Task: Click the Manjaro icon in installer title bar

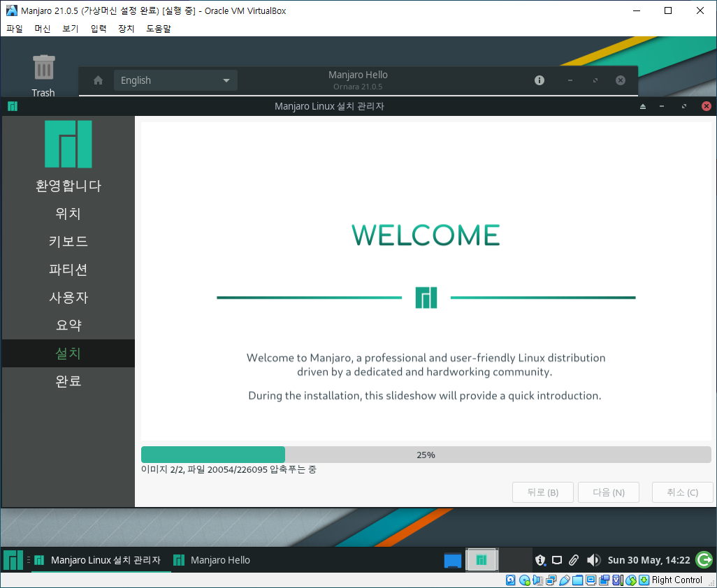Action: pyautogui.click(x=13, y=106)
